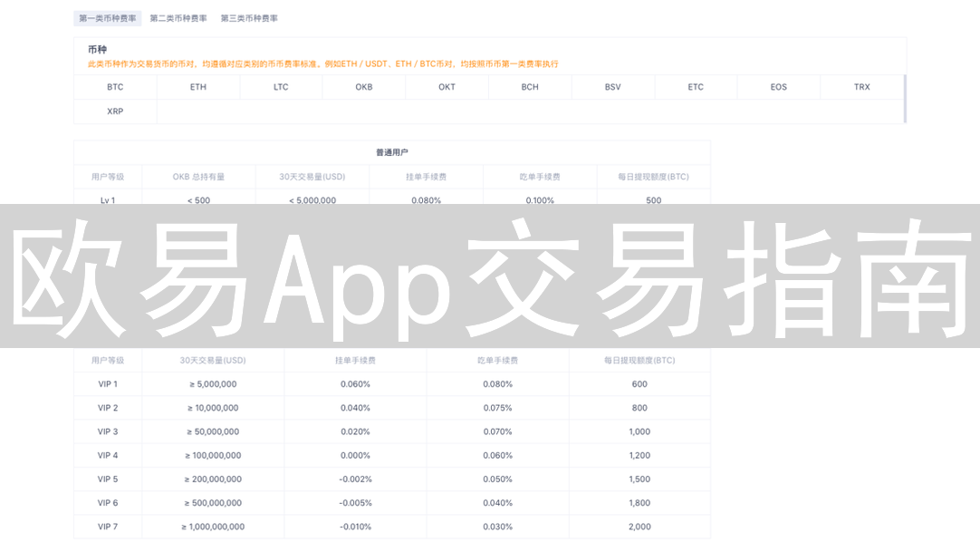Click VIP 6 maker fee -0.005%
This screenshot has width=980, height=552.
click(356, 503)
